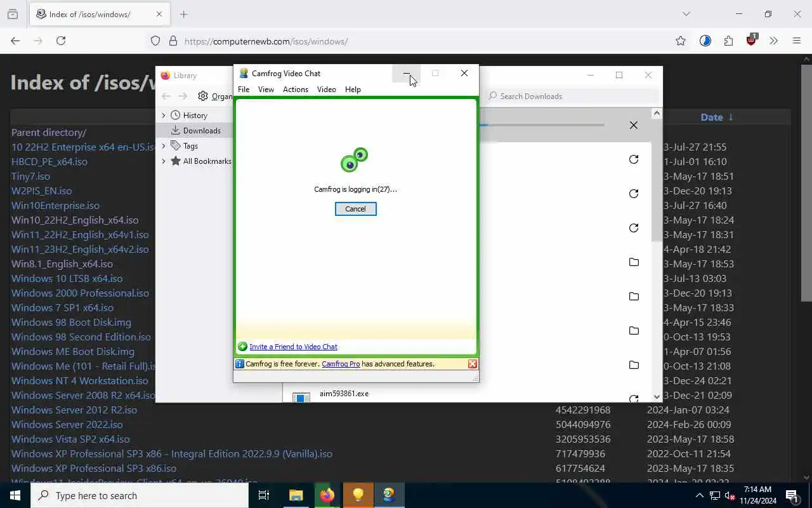Open Windows Vista SP2 x64.iso link

[70, 439]
